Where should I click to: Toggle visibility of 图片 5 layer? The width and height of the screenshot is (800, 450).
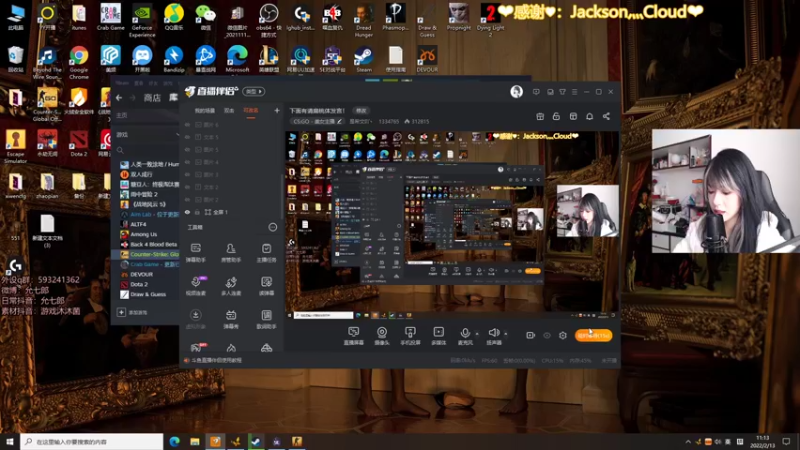coord(187,150)
